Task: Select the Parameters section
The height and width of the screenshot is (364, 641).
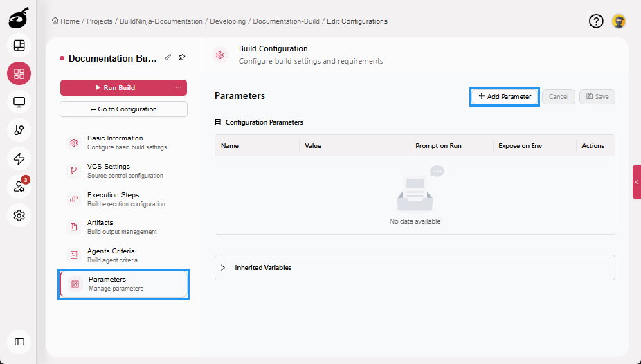Action: tap(123, 284)
